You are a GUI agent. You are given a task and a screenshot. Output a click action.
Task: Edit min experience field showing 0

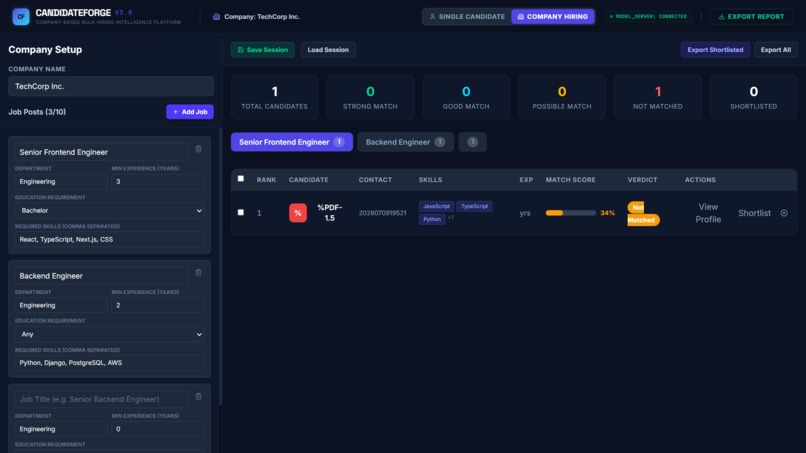coord(157,429)
